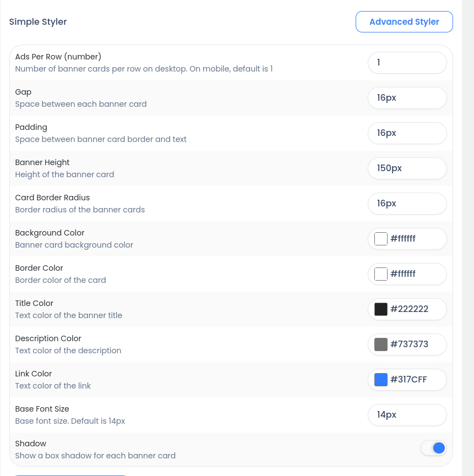The image size is (474, 476).
Task: Open the Link Color blue swatch
Action: 381,380
